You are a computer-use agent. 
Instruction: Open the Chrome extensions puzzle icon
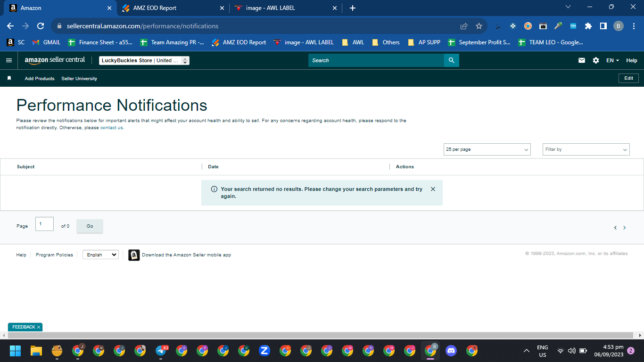(x=588, y=26)
